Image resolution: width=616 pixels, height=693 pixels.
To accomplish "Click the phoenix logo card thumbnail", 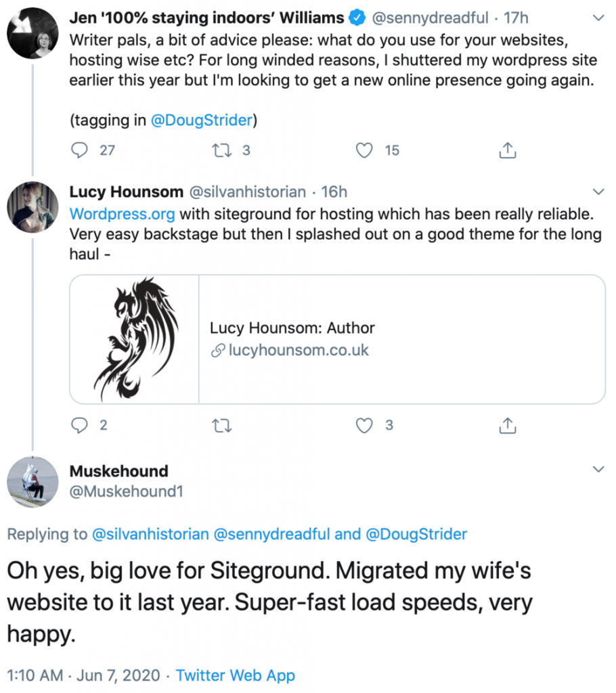I will click(x=135, y=340).
